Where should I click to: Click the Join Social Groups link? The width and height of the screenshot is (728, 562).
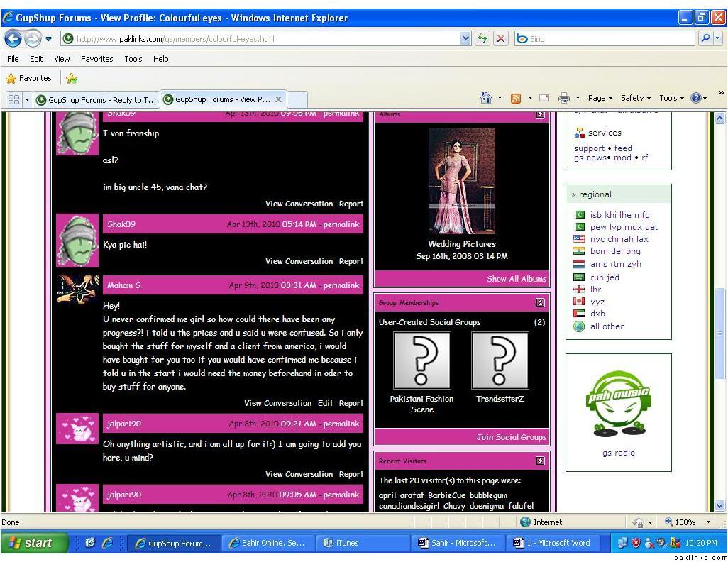pos(511,437)
